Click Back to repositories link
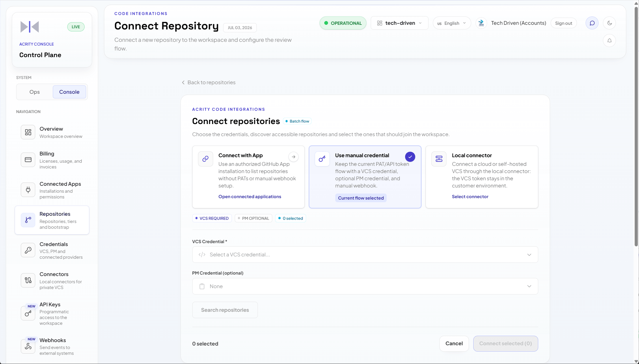639x364 pixels. pyautogui.click(x=208, y=82)
